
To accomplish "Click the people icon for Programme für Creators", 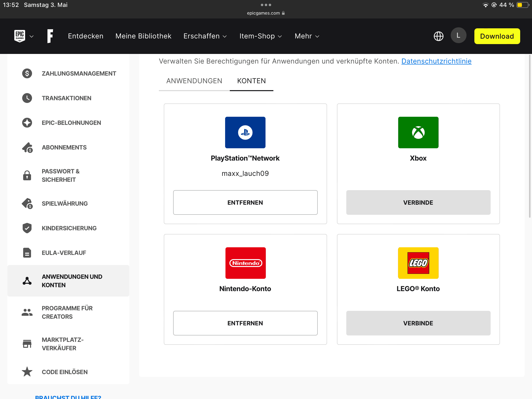I will click(27, 312).
